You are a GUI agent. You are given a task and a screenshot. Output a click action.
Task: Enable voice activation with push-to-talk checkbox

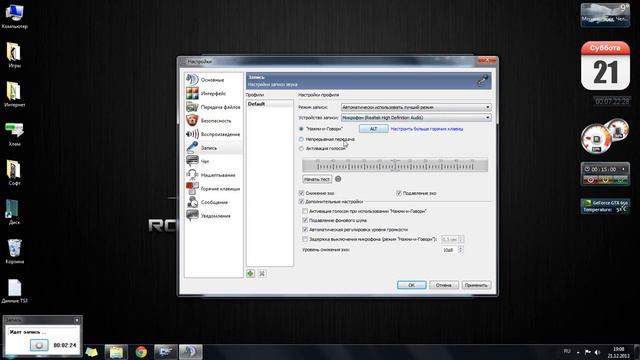[x=305, y=211]
